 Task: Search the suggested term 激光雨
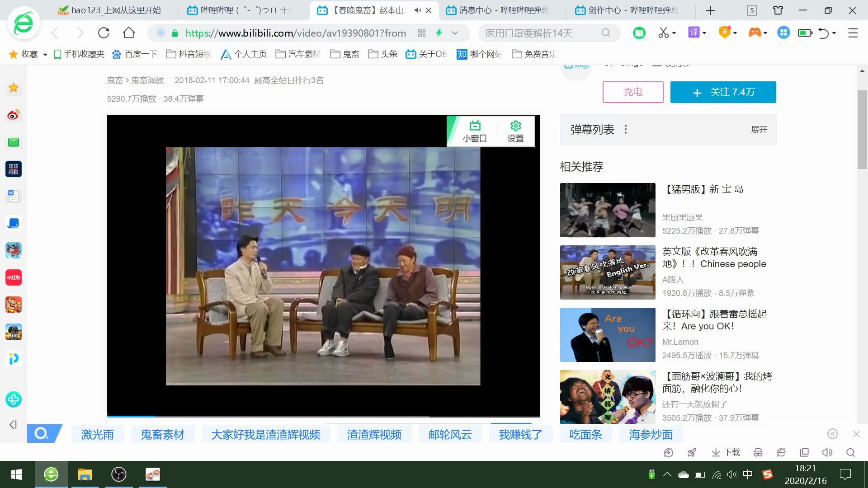pos(98,434)
